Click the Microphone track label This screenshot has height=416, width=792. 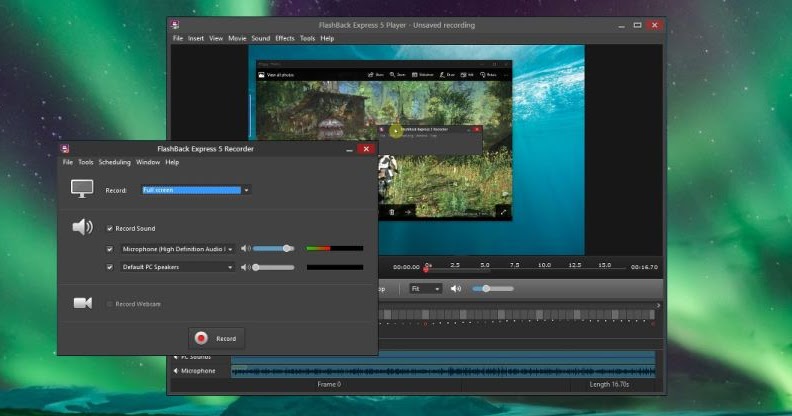tap(198, 371)
